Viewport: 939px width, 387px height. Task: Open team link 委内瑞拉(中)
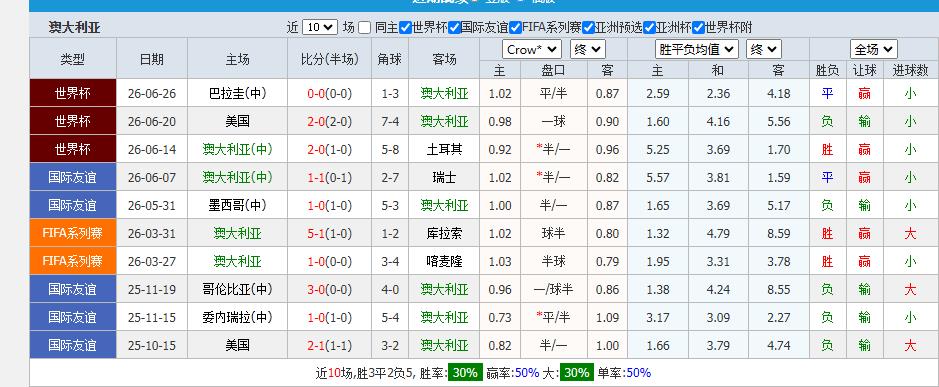pyautogui.click(x=238, y=317)
